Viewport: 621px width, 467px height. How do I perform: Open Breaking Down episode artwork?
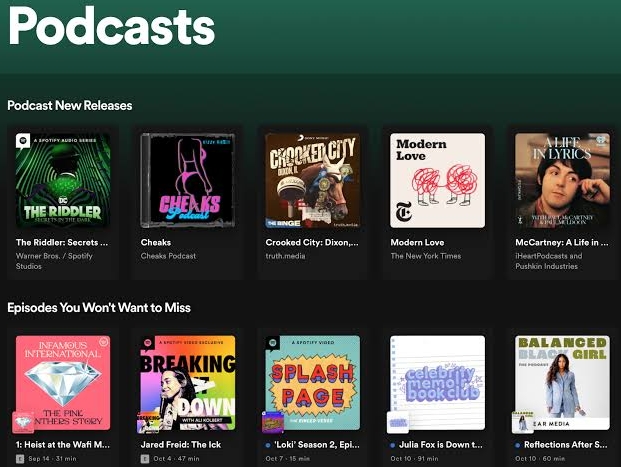tap(188, 383)
